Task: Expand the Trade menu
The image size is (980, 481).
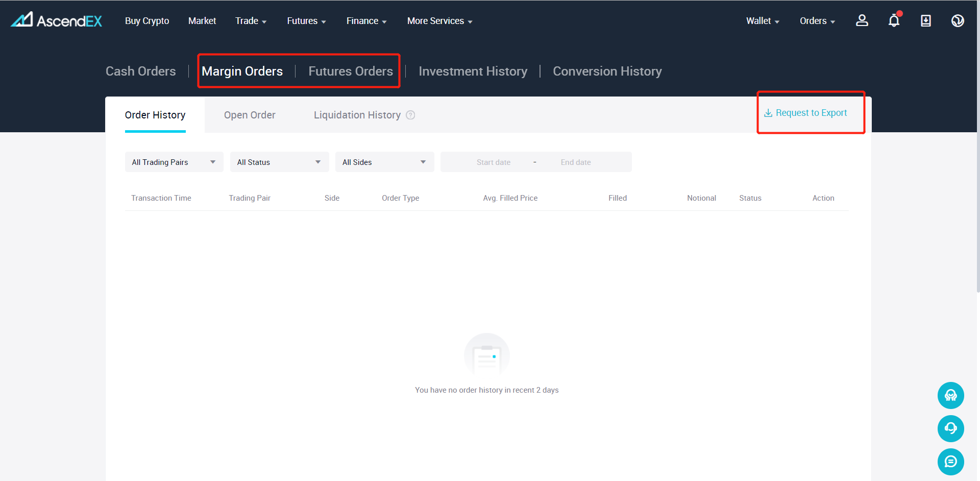Action: pos(251,21)
